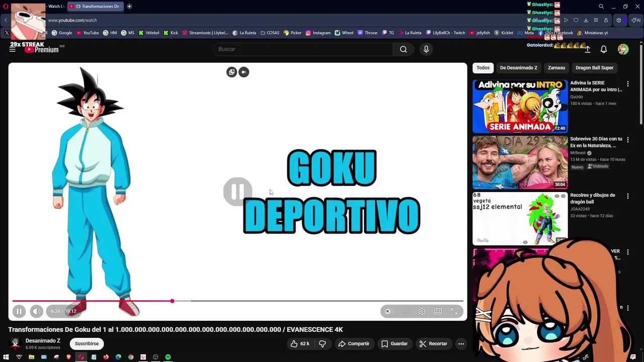Viewport: 644px width, 362px height.
Task: Open the COSAS bookmarks folder
Action: pos(270,33)
